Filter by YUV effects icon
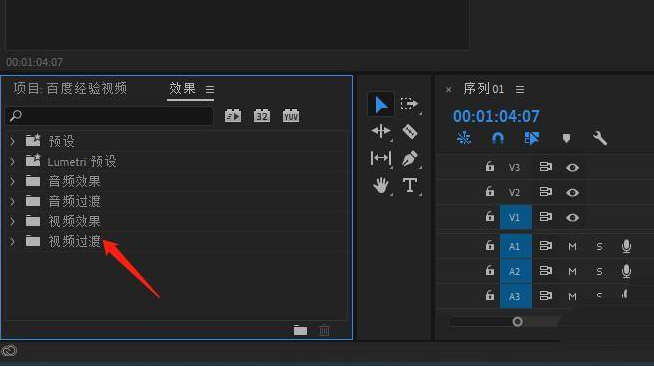The width and height of the screenshot is (654, 367). click(291, 116)
